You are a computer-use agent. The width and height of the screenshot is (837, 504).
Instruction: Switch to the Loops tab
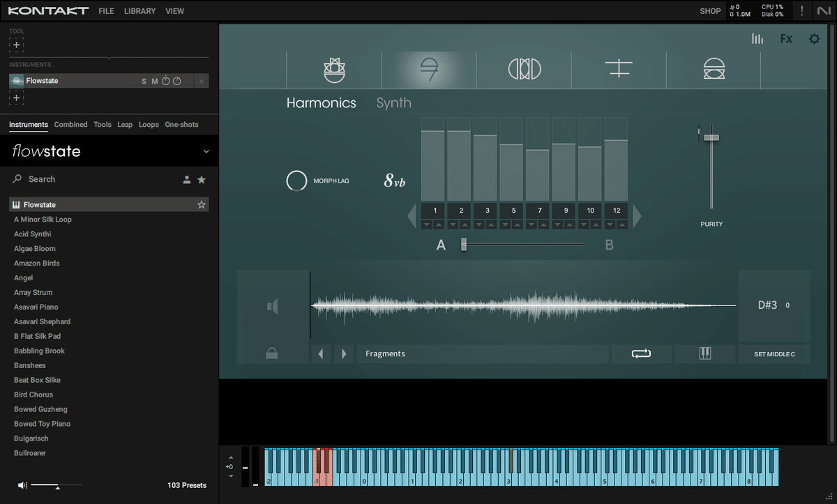pos(149,125)
